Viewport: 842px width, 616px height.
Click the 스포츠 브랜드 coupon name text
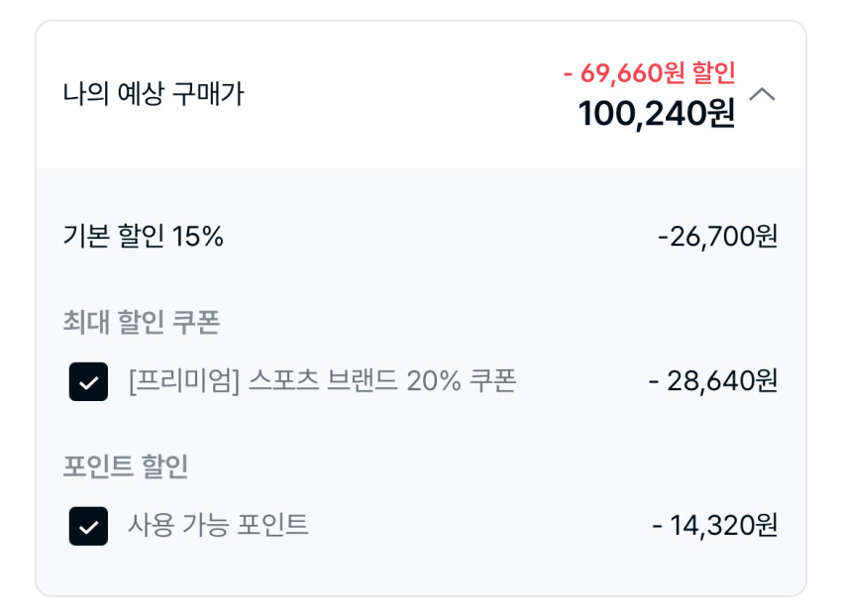(323, 381)
